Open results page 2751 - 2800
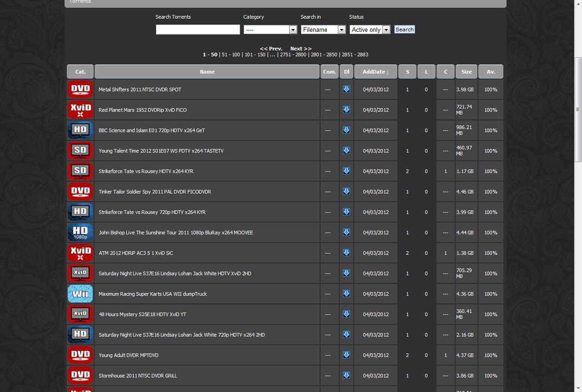The image size is (582, 392). coord(293,55)
